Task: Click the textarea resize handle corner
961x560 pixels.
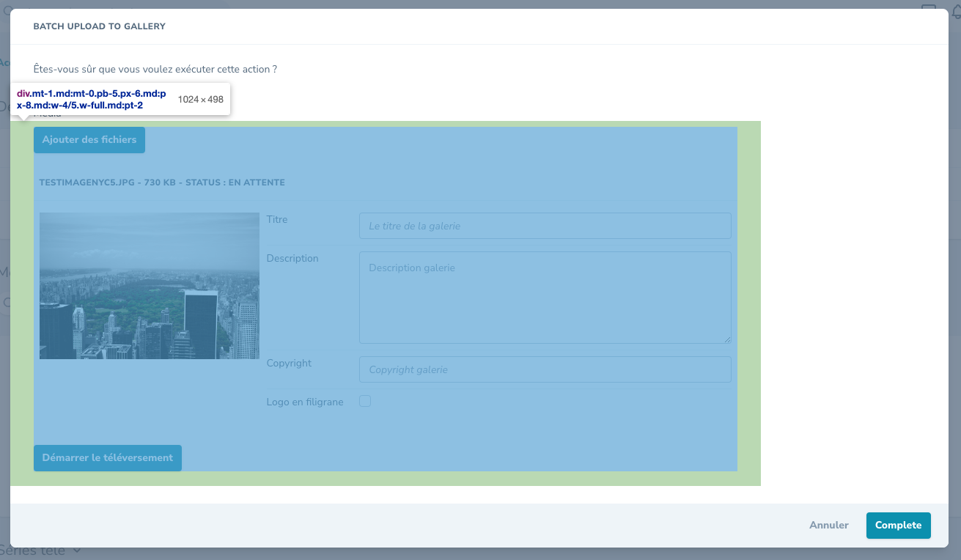Action: [x=728, y=339]
